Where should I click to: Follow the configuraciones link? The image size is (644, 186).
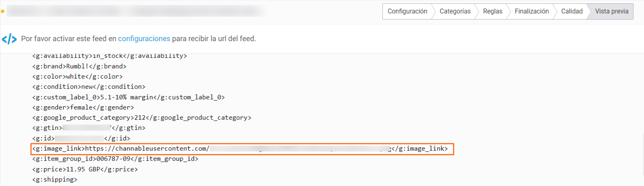144,39
